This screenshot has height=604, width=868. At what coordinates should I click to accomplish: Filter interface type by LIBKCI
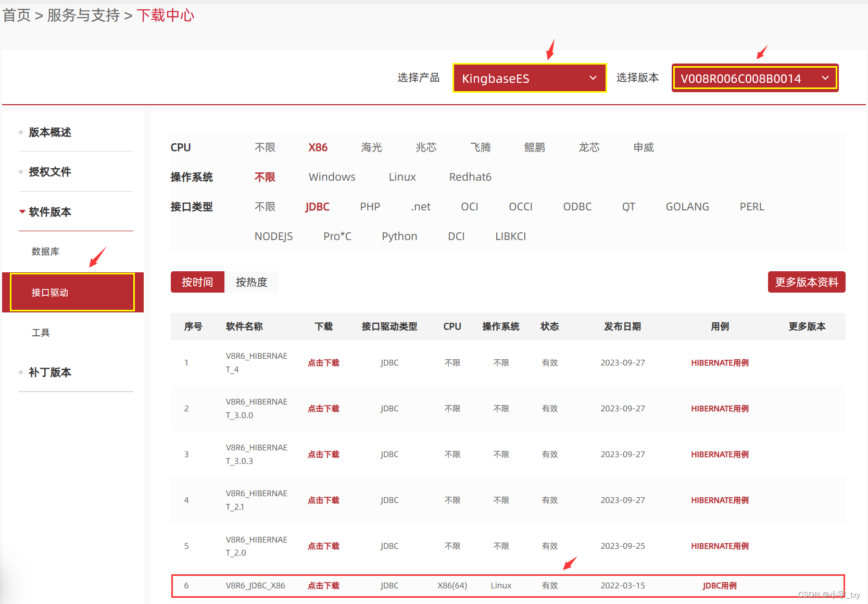click(511, 236)
